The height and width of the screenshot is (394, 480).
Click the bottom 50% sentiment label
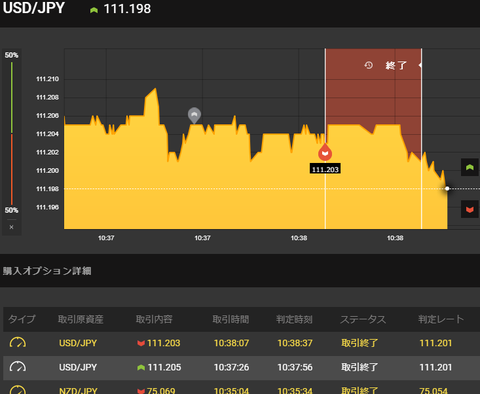[11, 210]
